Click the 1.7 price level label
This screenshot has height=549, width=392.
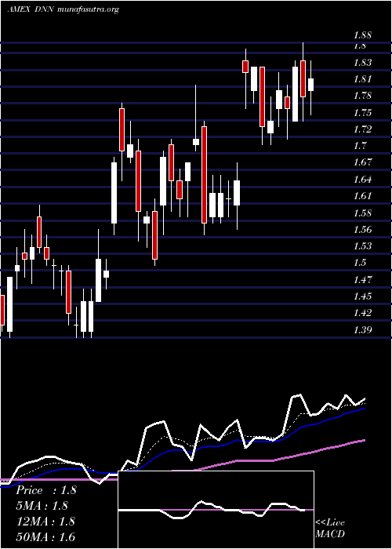(x=359, y=146)
